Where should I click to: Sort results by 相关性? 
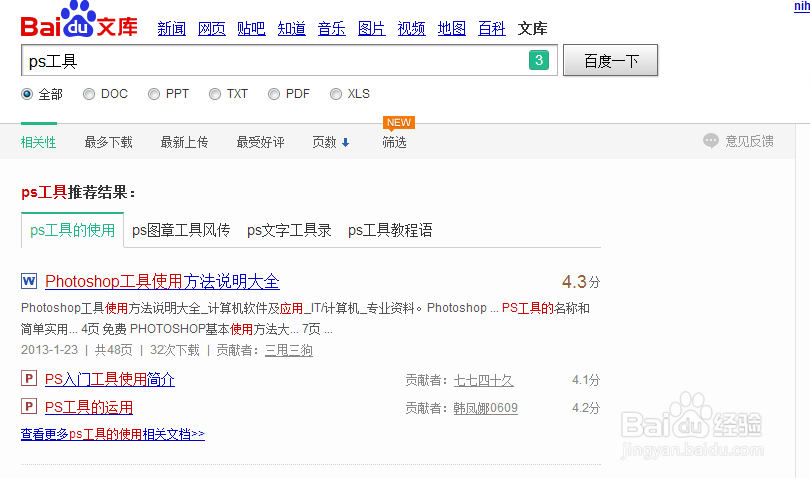[39, 142]
